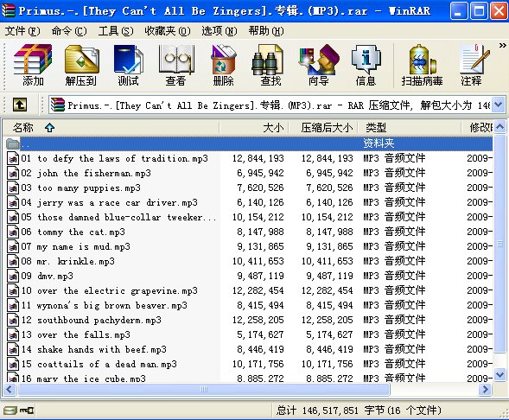This screenshot has height=420, width=509.
Task: Click the vertical scrollbar thumb
Action: pos(499,243)
